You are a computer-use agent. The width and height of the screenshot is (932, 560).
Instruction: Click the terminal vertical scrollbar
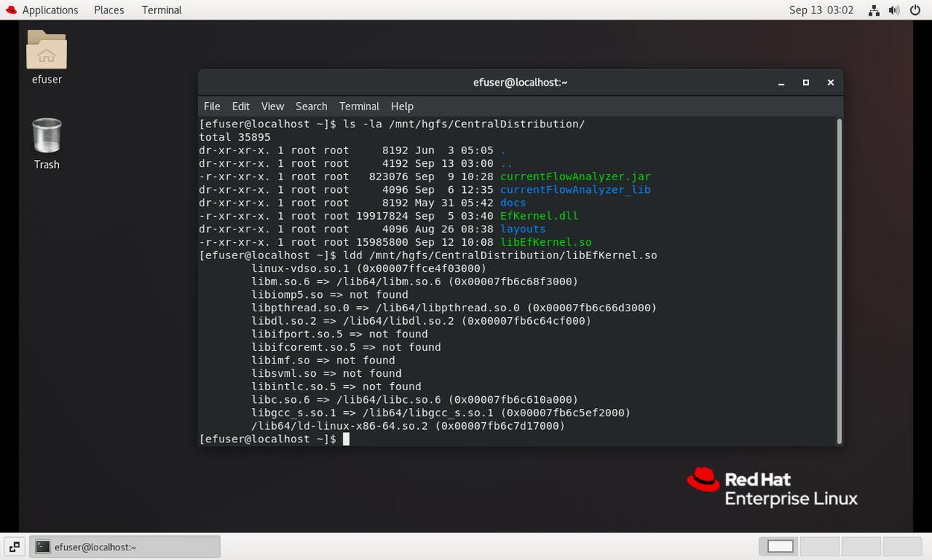point(839,281)
